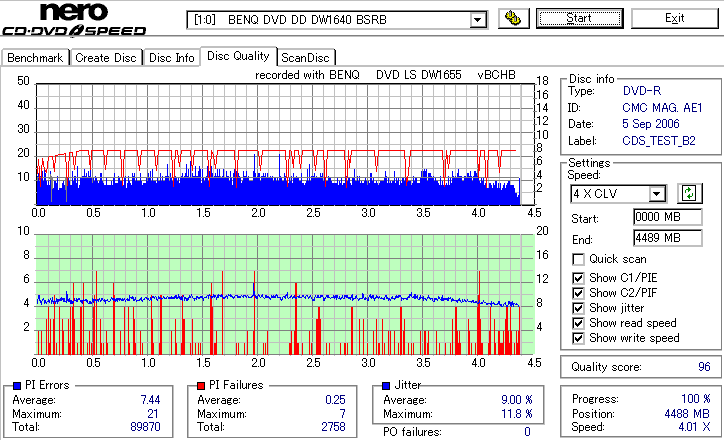Toggle Show C1/PIE checkbox
Image resolution: width=724 pixels, height=441 pixels.
578,278
